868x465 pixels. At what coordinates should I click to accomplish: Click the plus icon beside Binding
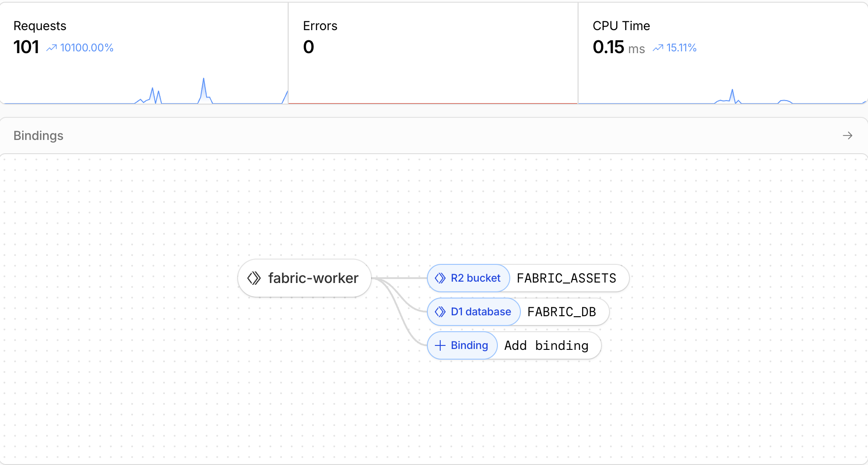pyautogui.click(x=440, y=345)
